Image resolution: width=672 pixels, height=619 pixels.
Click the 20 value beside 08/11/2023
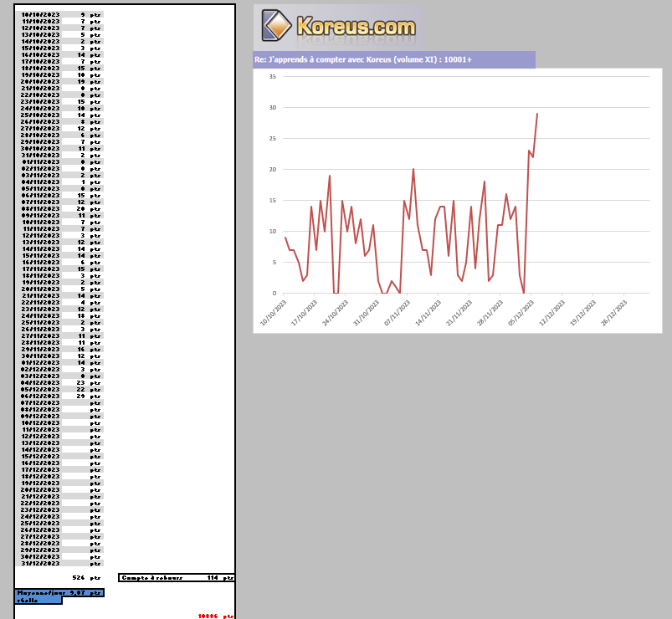coord(80,208)
